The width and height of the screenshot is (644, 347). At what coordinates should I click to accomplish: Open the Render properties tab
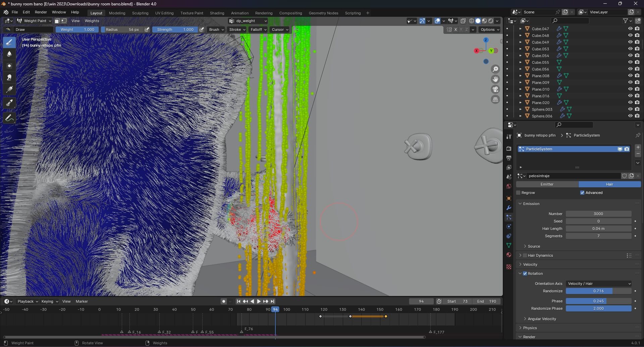[x=509, y=149]
